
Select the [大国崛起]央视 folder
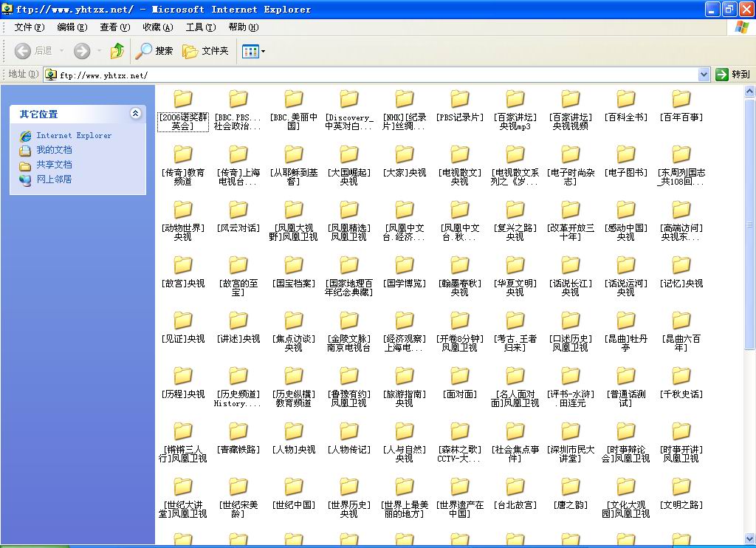(x=348, y=155)
